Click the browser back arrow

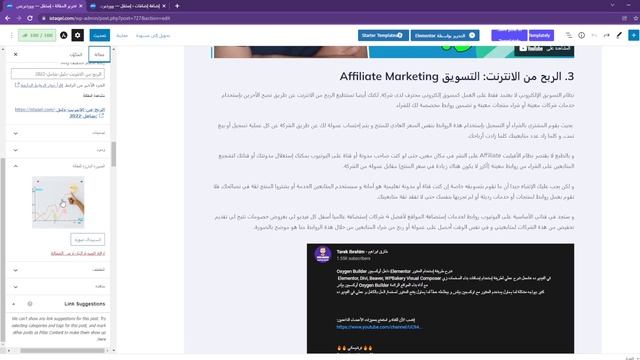pos(8,18)
